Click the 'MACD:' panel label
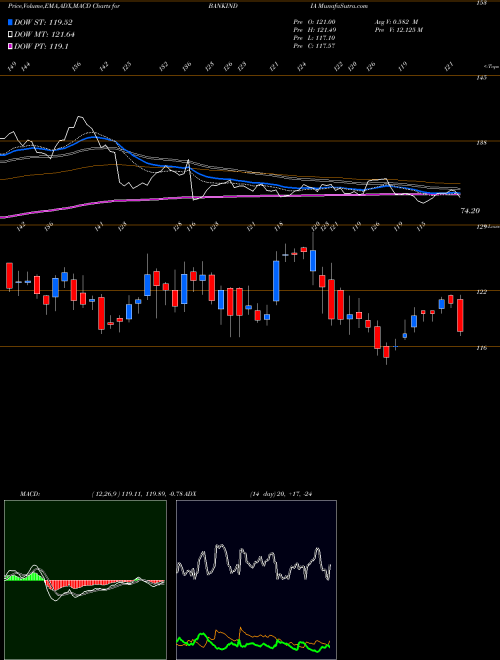The width and height of the screenshot is (500, 660). point(29,494)
